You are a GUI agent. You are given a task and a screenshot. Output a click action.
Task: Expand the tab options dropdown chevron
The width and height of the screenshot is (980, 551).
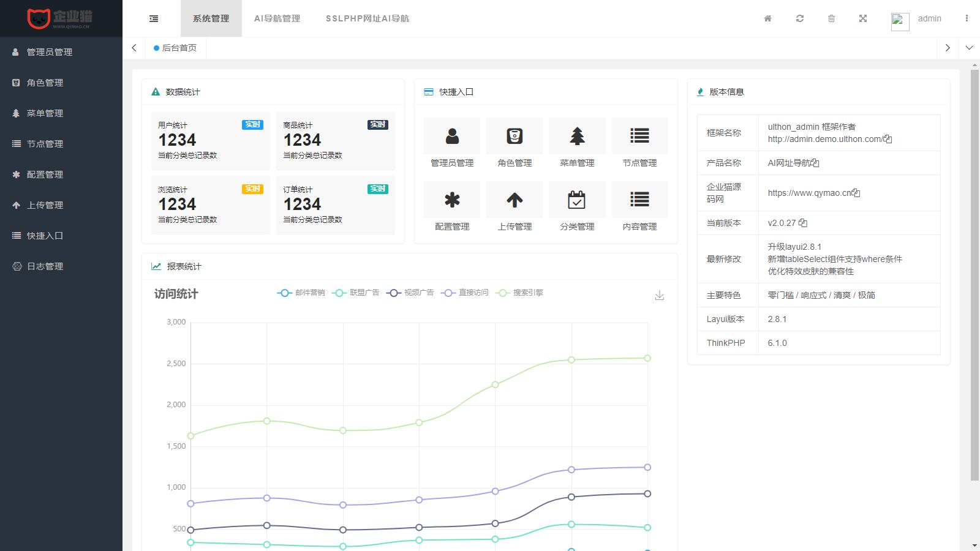[x=969, y=48]
